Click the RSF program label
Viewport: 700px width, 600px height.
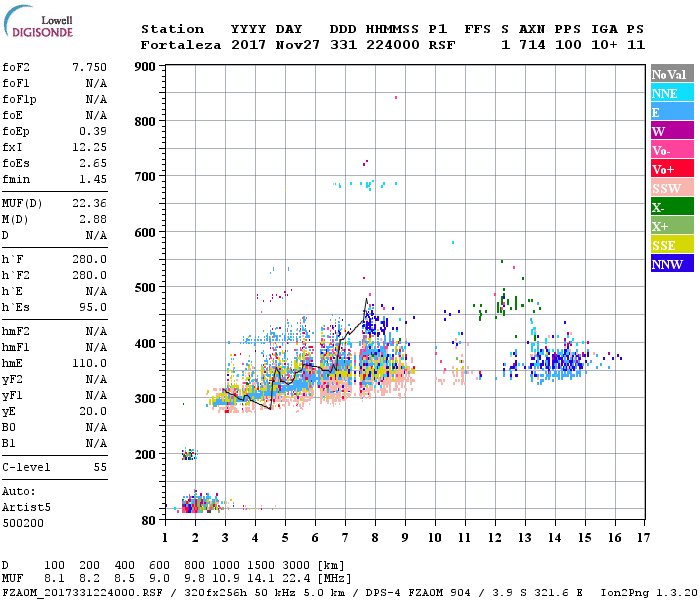point(442,45)
